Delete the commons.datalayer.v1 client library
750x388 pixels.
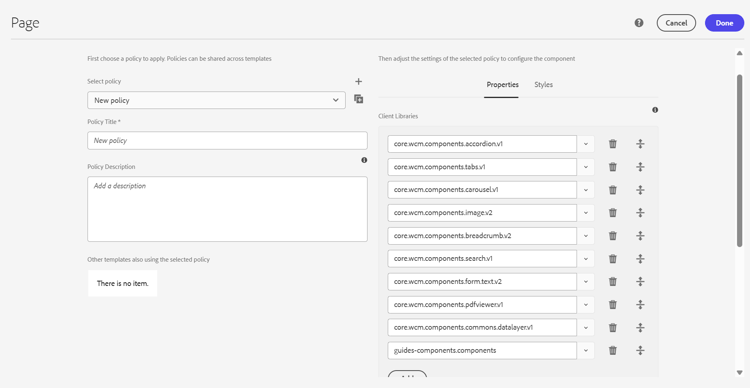(x=613, y=327)
